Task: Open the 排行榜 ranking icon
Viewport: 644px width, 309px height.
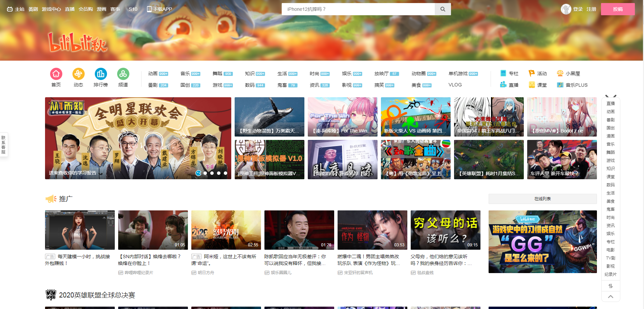Action: click(x=101, y=74)
